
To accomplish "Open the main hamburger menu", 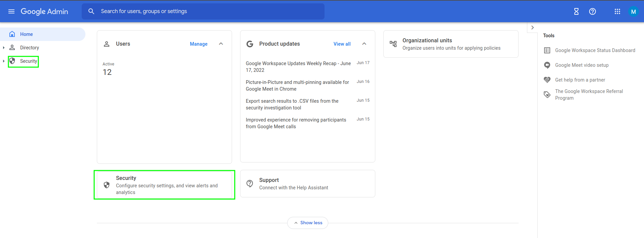I will tap(11, 11).
